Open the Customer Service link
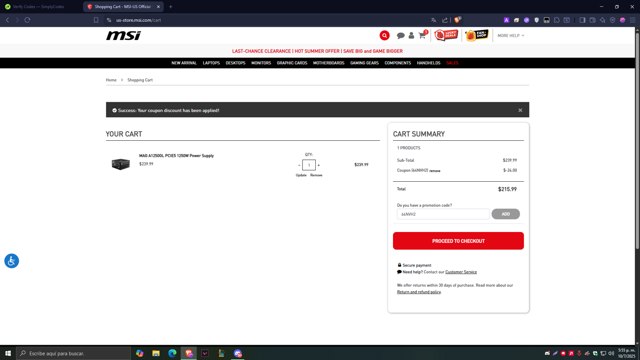 click(461, 272)
